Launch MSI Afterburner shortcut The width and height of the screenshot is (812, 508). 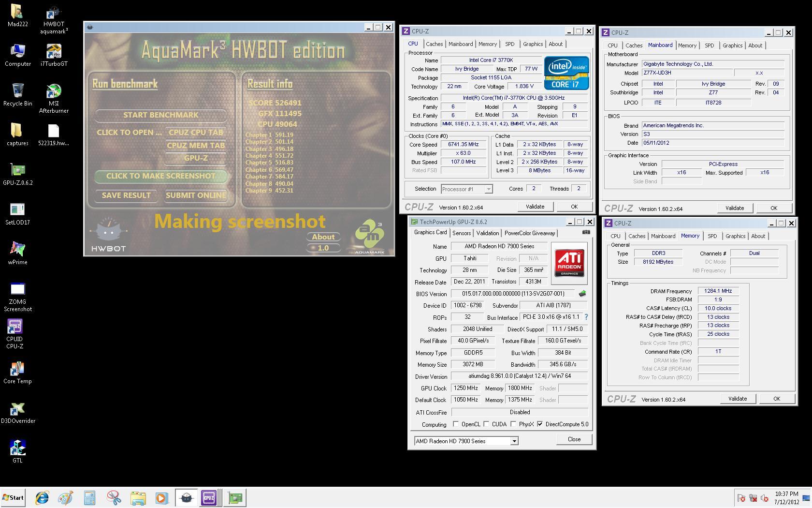coord(54,98)
